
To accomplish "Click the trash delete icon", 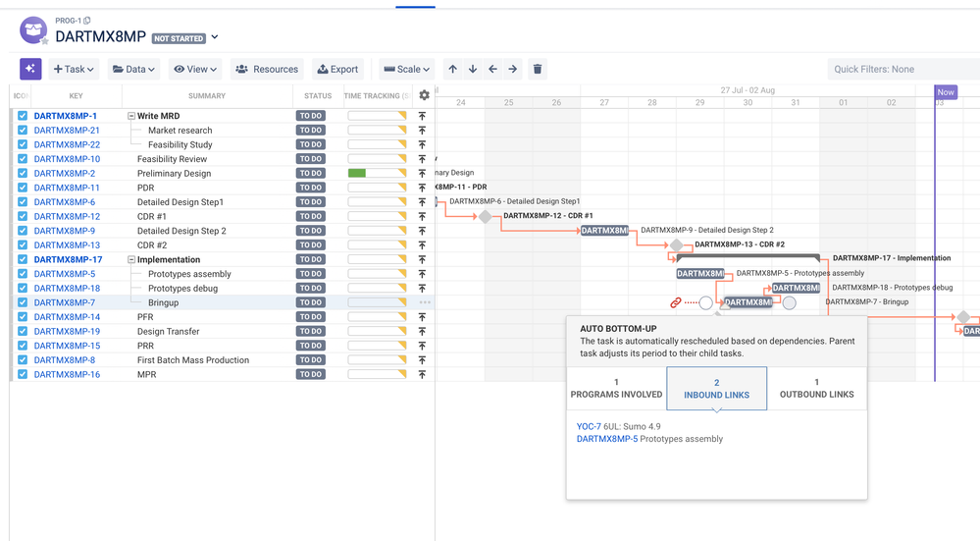I will pyautogui.click(x=538, y=69).
